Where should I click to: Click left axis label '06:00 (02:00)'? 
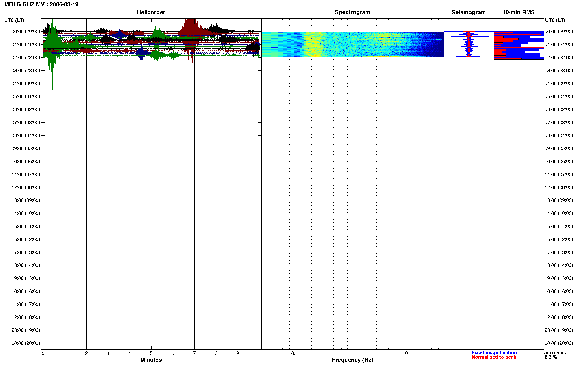click(x=26, y=109)
